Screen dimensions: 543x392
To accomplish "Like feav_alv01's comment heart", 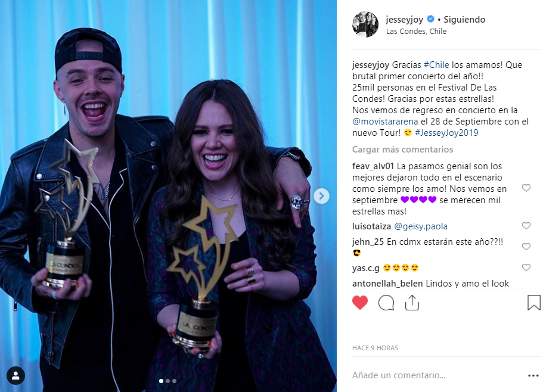I will (526, 188).
